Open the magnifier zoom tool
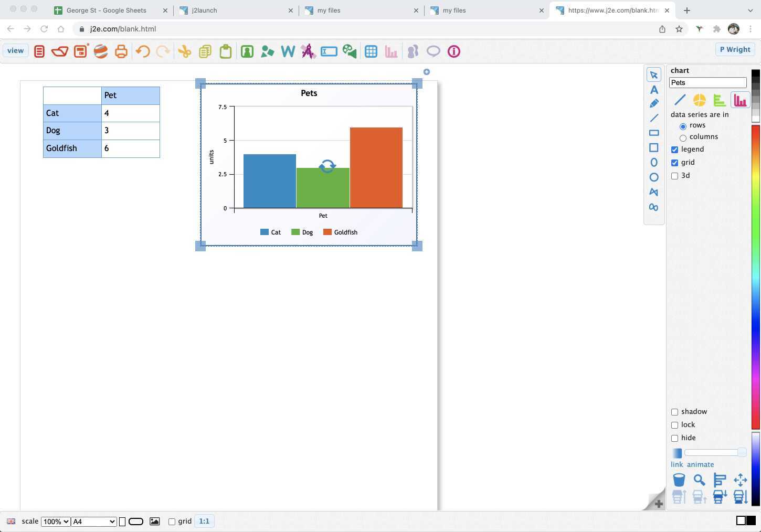The width and height of the screenshot is (761, 532). tap(699, 480)
